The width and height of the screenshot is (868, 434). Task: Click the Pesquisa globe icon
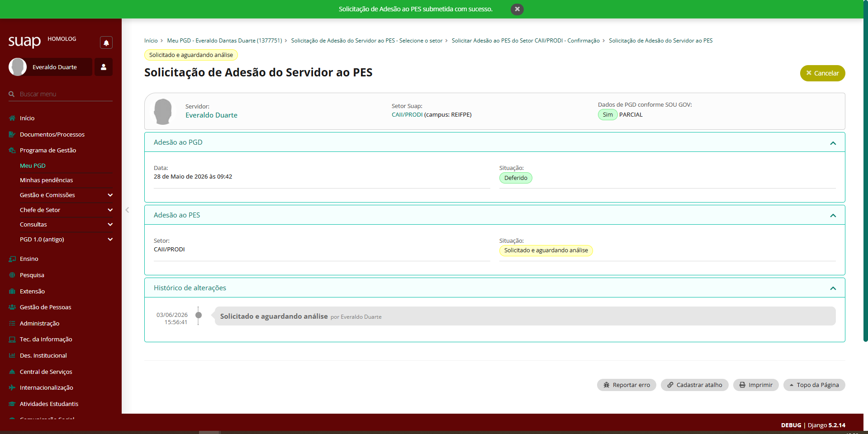(x=12, y=275)
